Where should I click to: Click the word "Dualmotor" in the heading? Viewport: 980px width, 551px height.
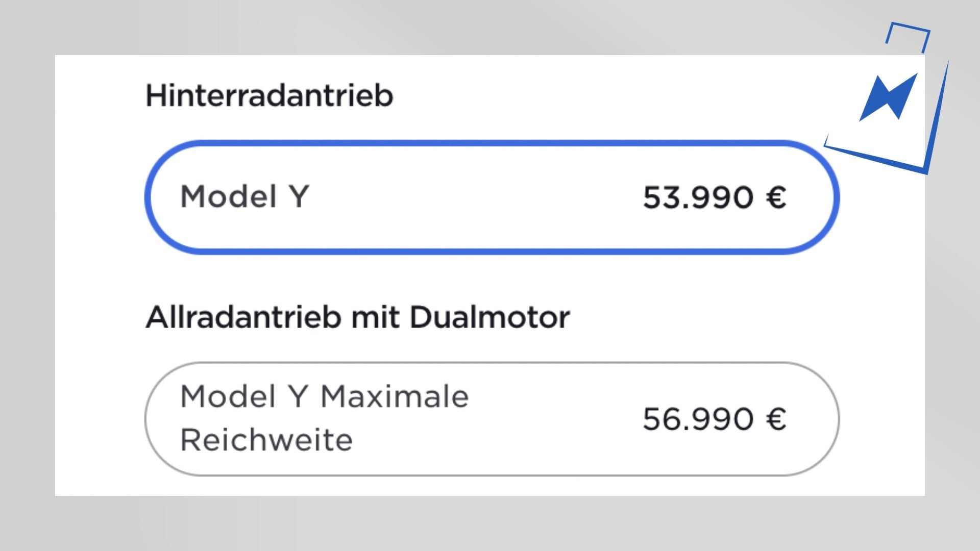coord(489,317)
